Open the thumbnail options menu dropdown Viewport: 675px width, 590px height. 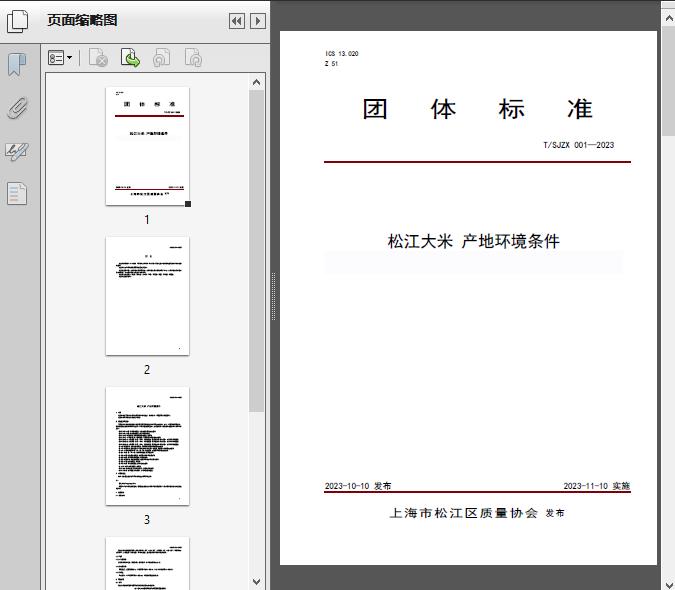click(60, 58)
